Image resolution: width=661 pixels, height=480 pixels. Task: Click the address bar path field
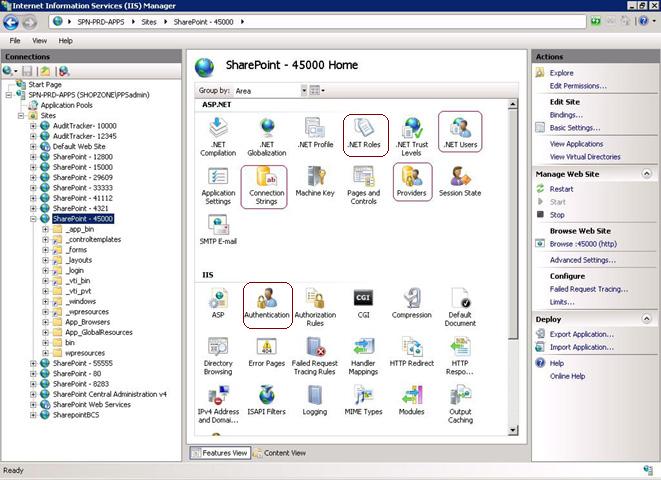[x=317, y=22]
